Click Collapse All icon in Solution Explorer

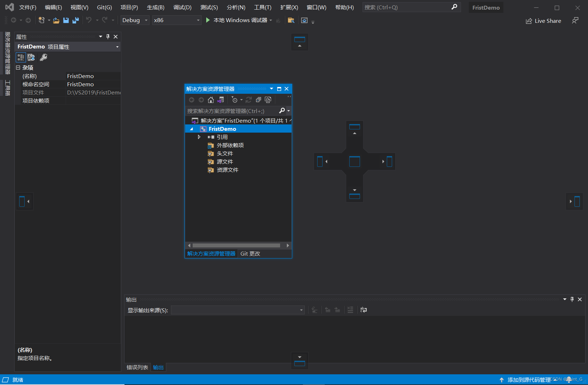point(258,100)
